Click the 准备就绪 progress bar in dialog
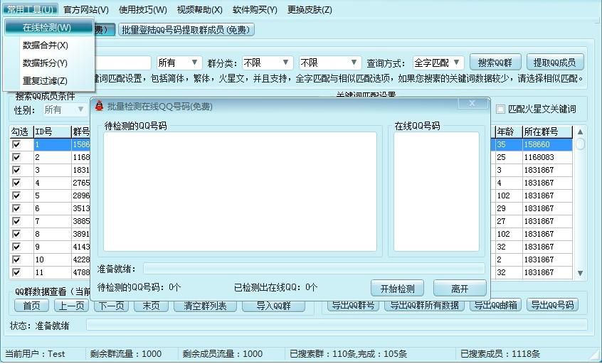 coord(314,269)
